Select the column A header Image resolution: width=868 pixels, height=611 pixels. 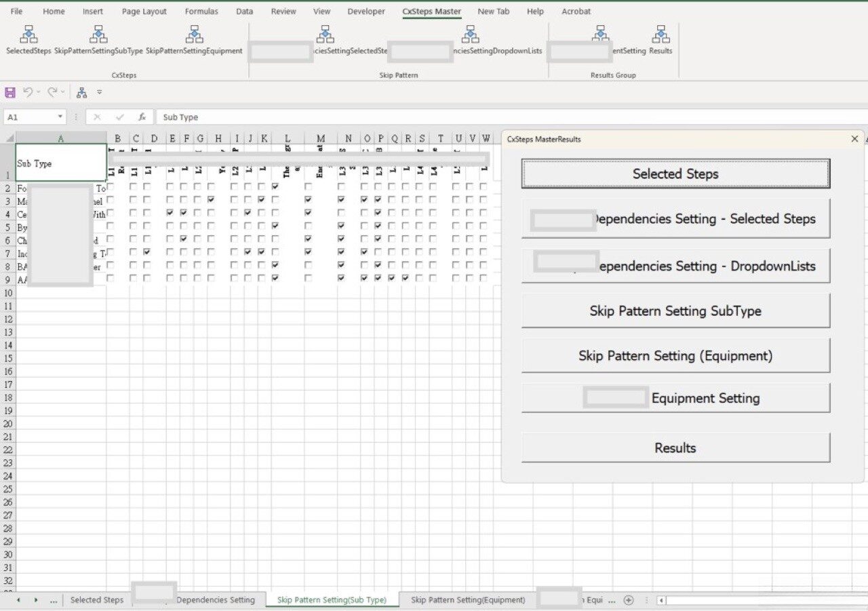(61, 138)
